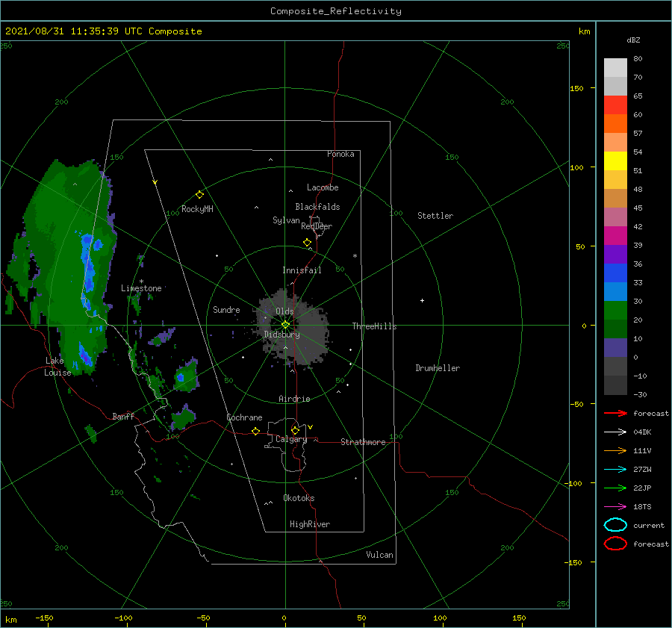
Task: Select the white asterisk marker above Limestone
Action: pyautogui.click(x=141, y=282)
